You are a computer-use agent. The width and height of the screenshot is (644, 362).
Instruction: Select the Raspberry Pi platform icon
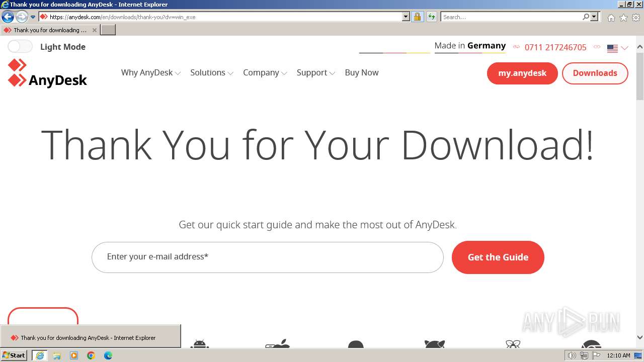[513, 344]
